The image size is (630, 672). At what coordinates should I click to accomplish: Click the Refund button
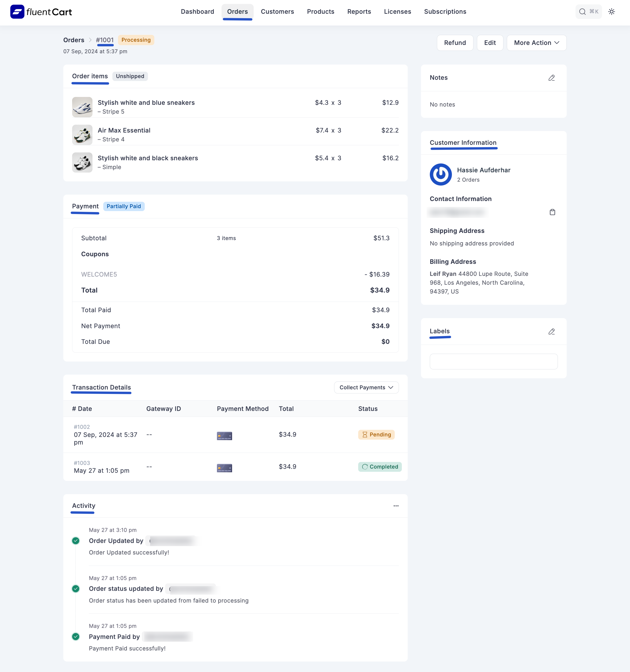(x=455, y=43)
